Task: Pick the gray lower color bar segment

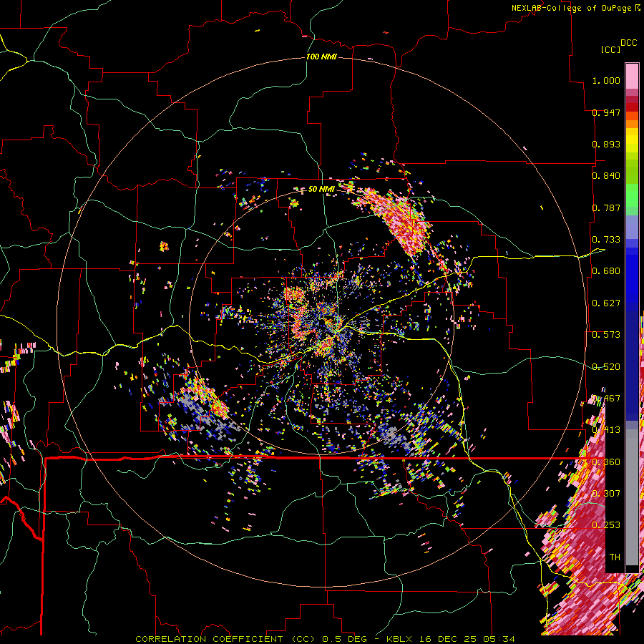Action: click(632, 497)
